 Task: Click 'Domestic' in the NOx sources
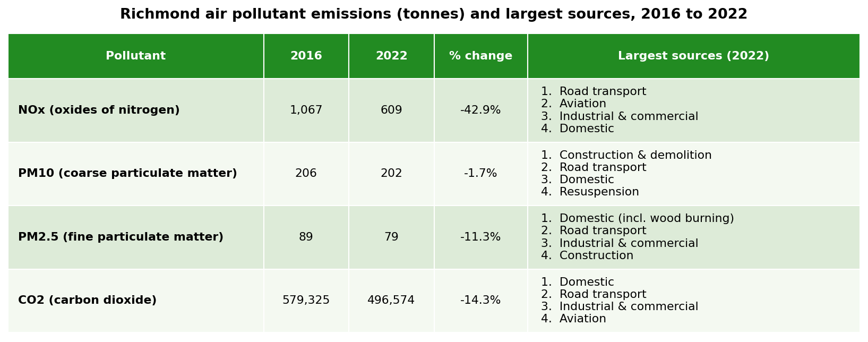tap(587, 129)
